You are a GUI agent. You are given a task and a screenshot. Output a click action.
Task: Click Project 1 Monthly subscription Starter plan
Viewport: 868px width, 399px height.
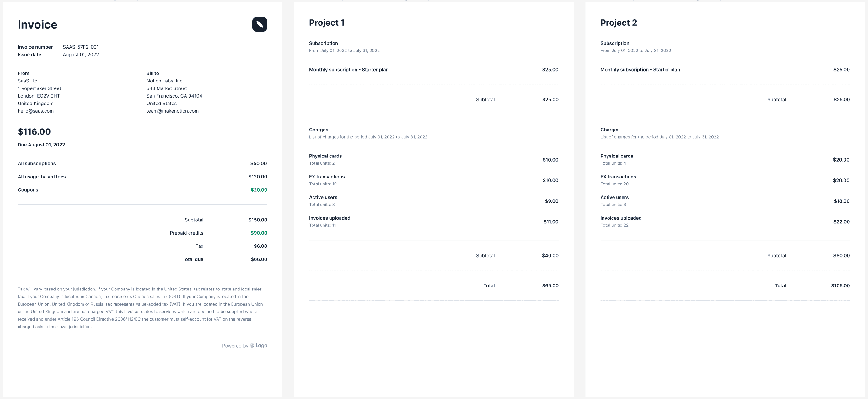348,70
